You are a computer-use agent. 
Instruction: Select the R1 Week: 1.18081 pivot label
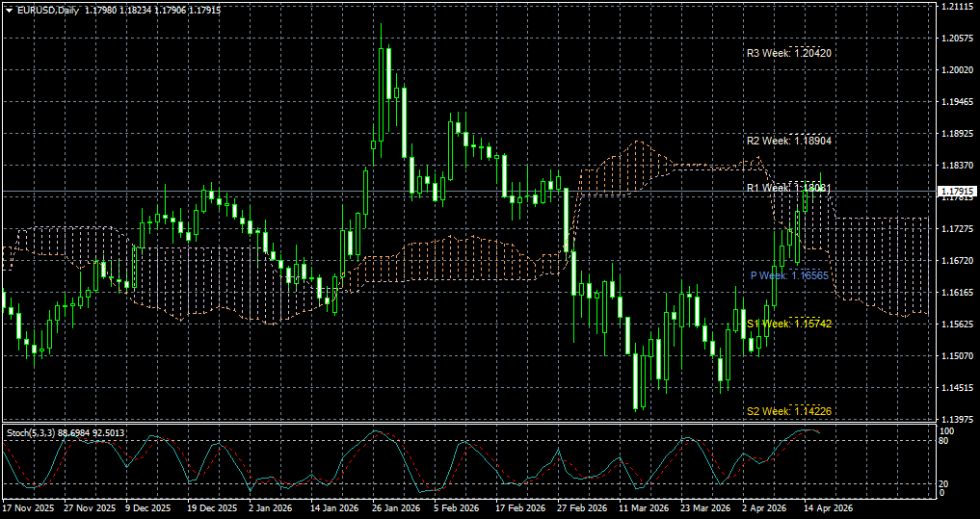pyautogui.click(x=789, y=188)
